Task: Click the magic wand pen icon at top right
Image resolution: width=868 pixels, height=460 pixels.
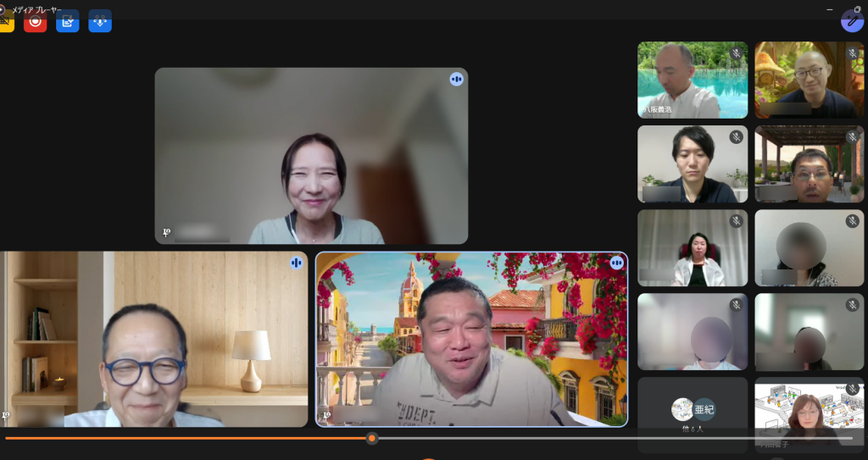Action: 852,20
